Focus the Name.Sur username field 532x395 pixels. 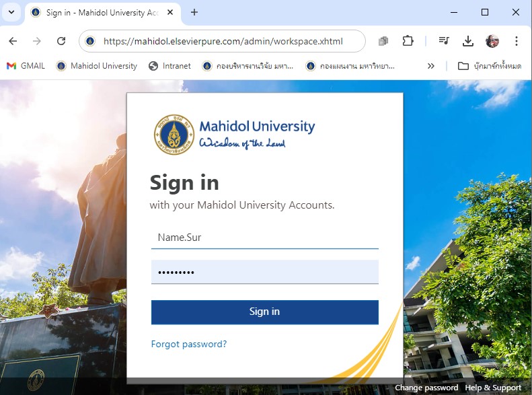(x=264, y=238)
